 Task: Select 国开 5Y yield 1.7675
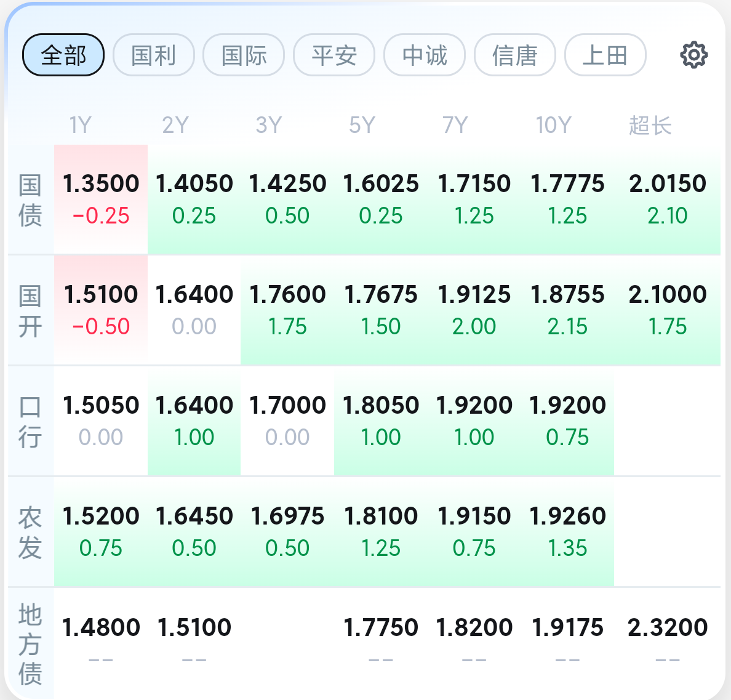tap(381, 310)
